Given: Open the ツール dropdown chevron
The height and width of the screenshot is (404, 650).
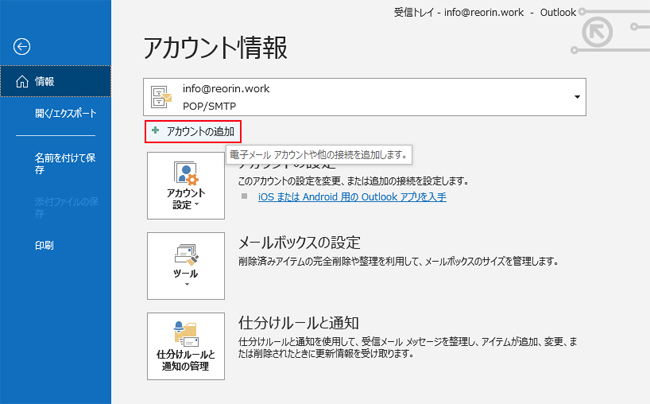Looking at the screenshot, I should tap(186, 285).
